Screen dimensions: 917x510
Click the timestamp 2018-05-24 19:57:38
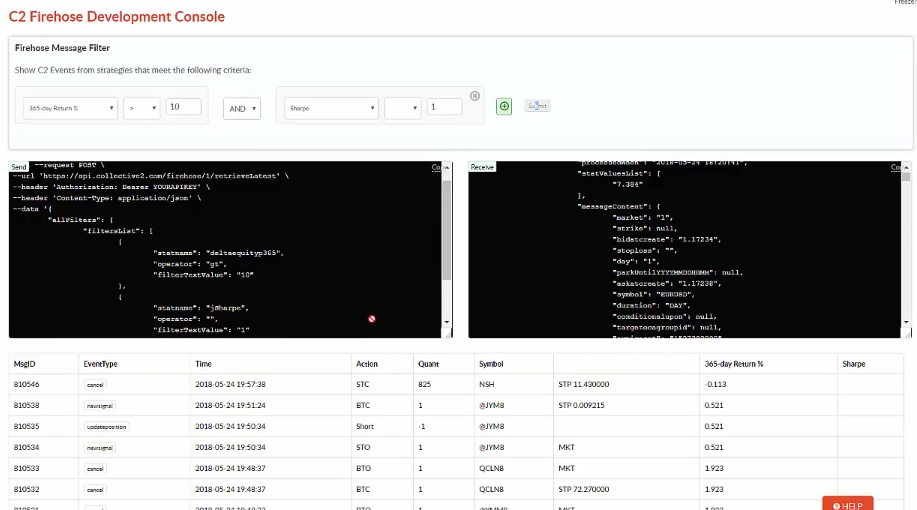click(x=230, y=384)
